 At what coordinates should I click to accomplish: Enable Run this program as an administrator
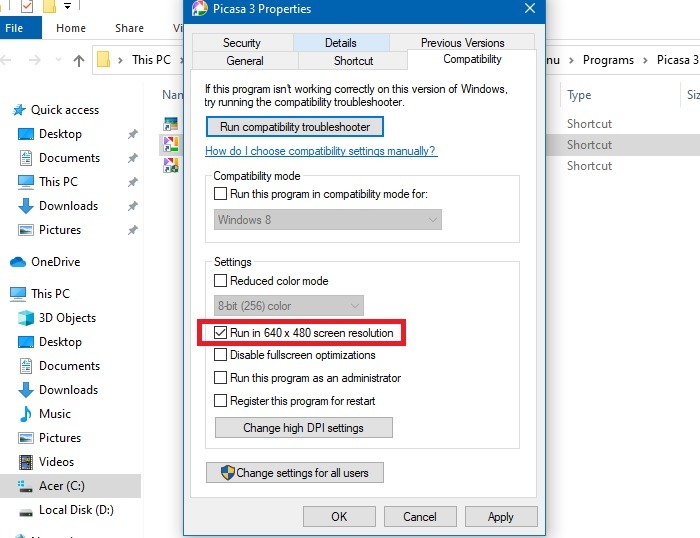point(220,378)
